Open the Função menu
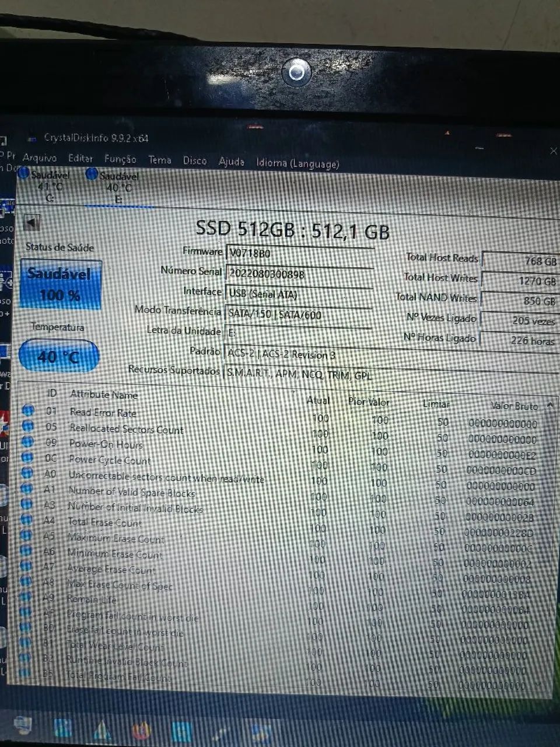 pos(120,159)
